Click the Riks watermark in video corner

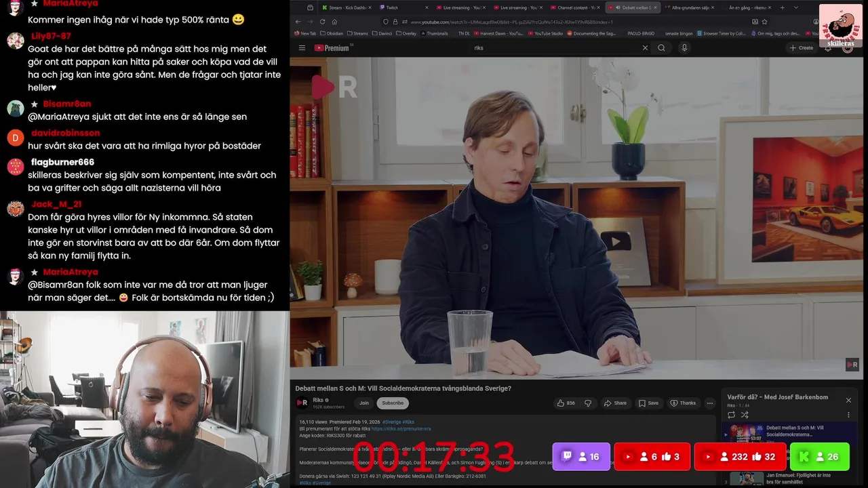[852, 365]
